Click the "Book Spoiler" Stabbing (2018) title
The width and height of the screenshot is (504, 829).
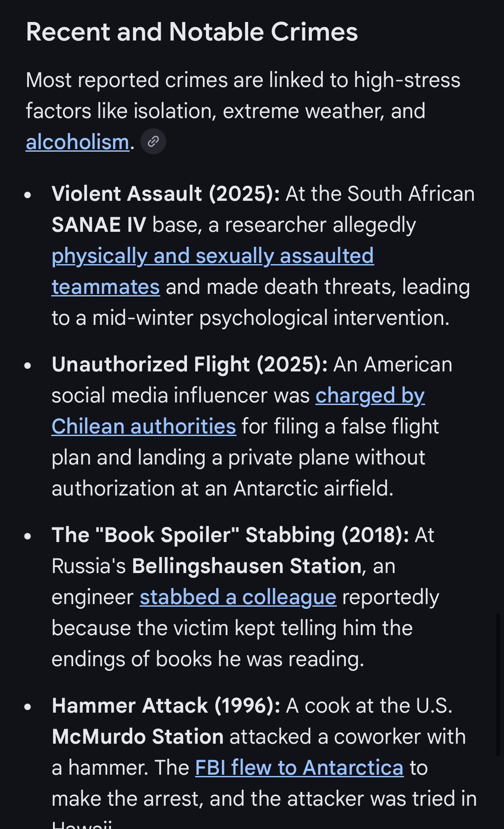pyautogui.click(x=230, y=535)
